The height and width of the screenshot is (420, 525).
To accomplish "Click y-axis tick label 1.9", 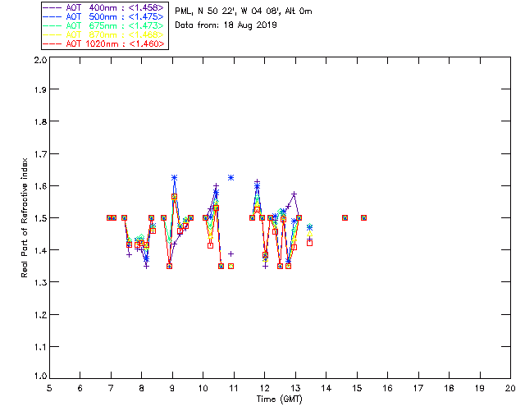I will coord(40,89).
